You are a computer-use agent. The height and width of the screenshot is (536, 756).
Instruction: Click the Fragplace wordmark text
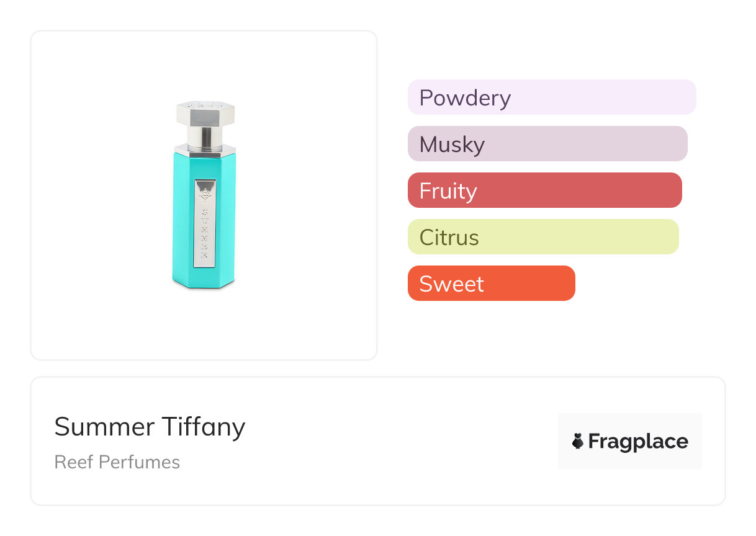coord(638,441)
